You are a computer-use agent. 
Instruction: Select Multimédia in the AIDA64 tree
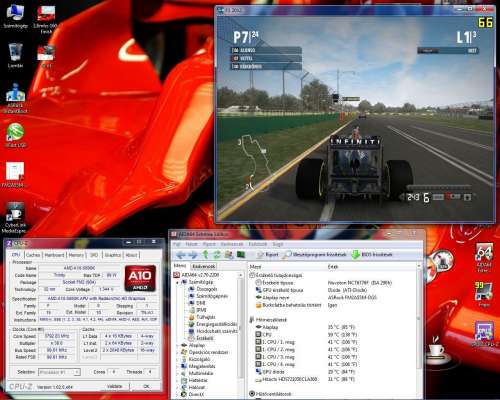[197, 373]
